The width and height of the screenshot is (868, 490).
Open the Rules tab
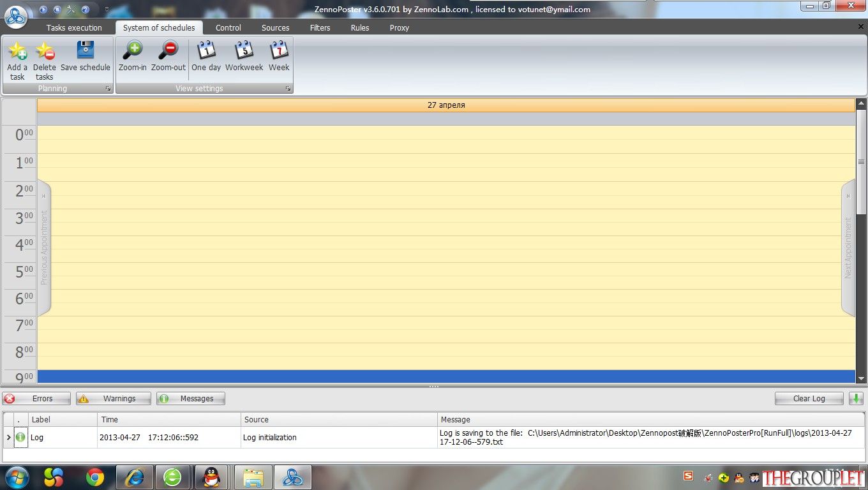coord(360,27)
